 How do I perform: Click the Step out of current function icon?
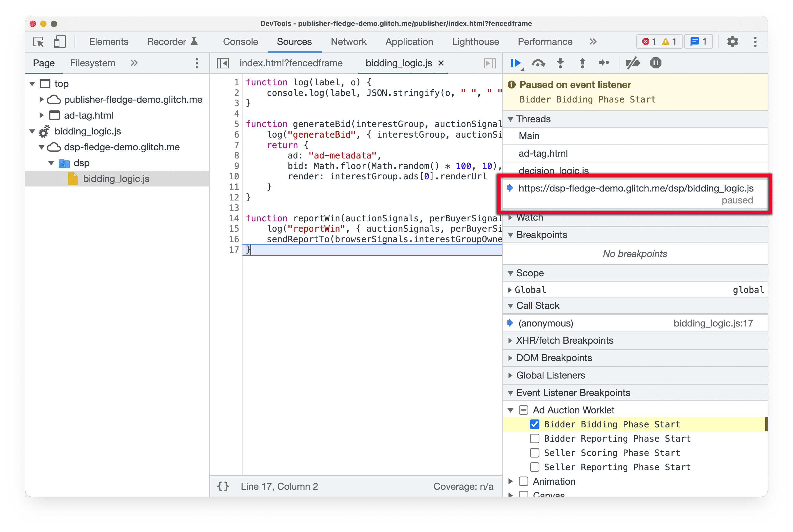[583, 64]
